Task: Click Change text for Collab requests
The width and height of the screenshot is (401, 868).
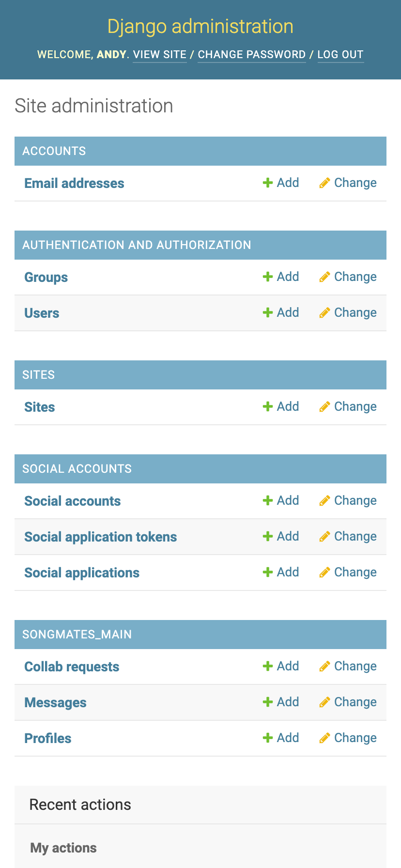Action: point(355,666)
